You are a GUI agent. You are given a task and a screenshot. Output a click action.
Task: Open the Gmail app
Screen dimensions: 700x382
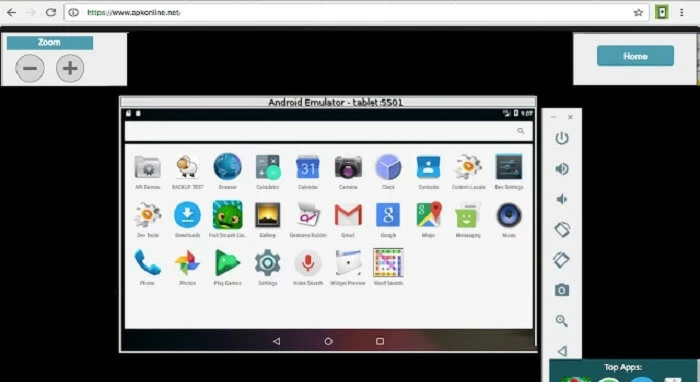(348, 215)
